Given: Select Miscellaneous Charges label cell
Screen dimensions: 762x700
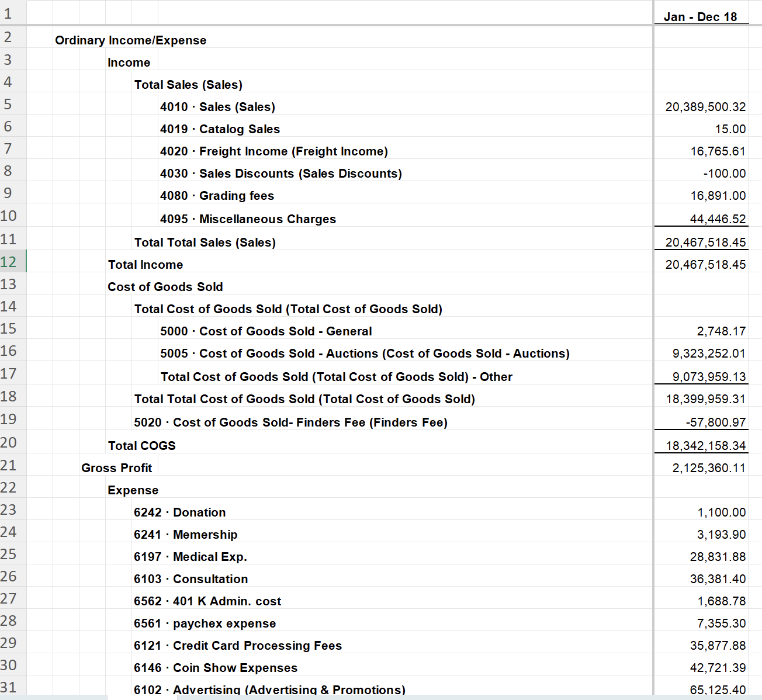Looking at the screenshot, I should [248, 219].
